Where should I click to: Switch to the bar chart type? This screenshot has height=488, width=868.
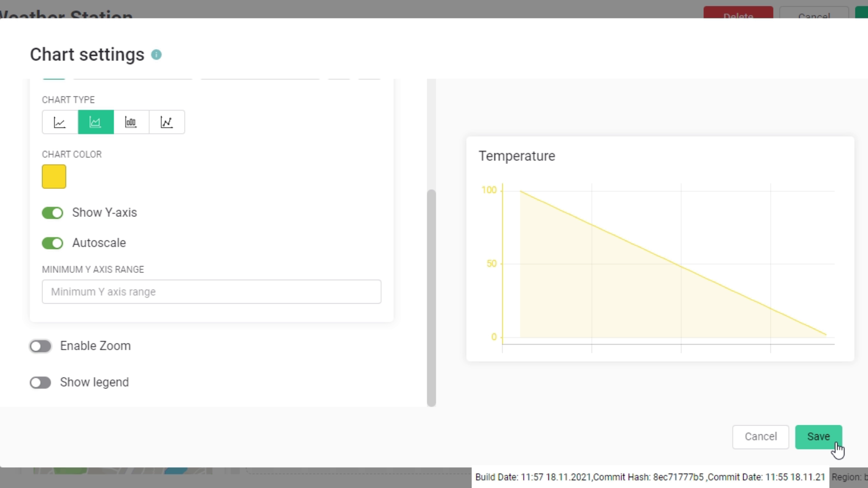click(131, 122)
